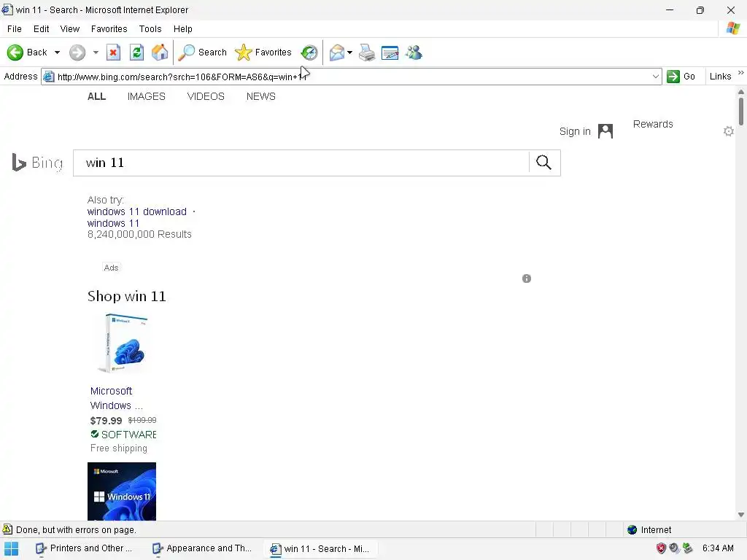Switch to Appearance and Themes taskbar window
747x560 pixels.
[x=202, y=548]
